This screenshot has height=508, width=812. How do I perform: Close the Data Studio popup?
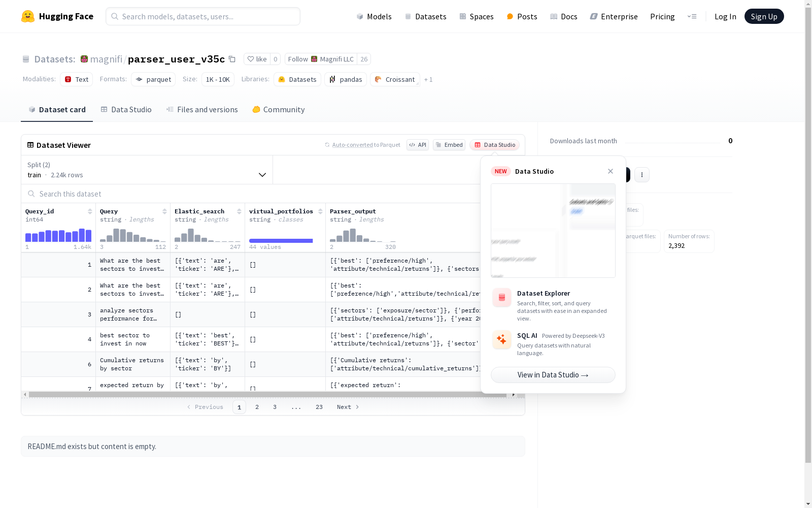click(x=611, y=171)
